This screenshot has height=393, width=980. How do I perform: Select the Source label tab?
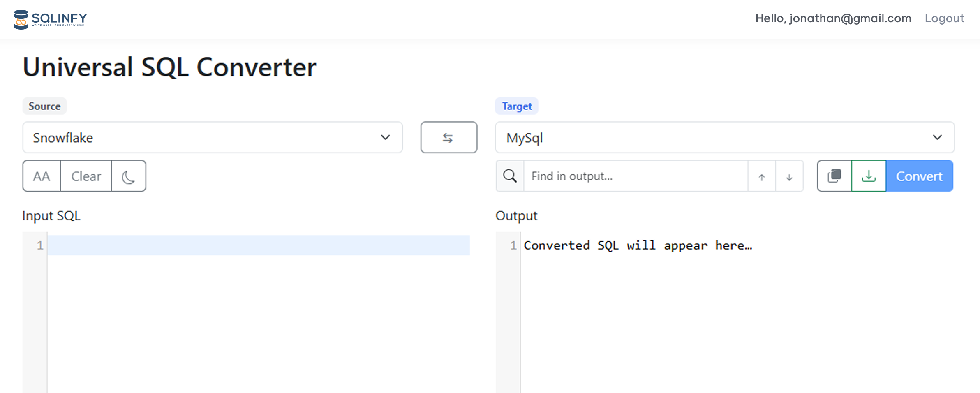(44, 106)
